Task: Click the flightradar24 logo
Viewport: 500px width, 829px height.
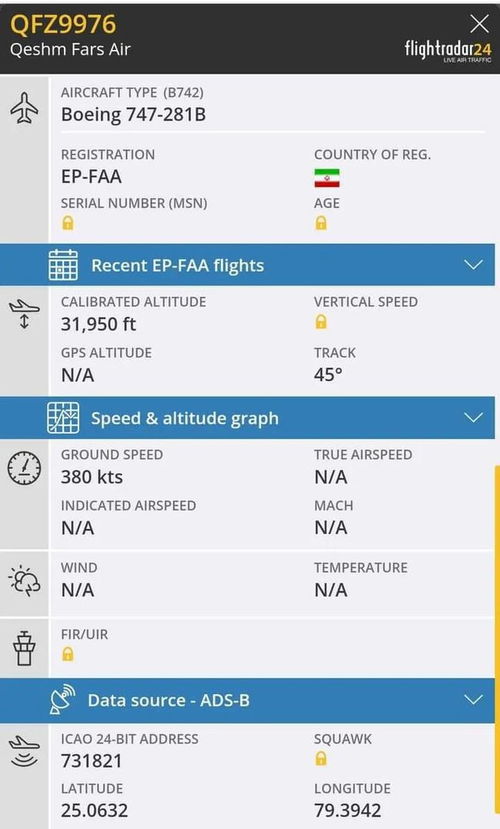Action: pos(448,51)
